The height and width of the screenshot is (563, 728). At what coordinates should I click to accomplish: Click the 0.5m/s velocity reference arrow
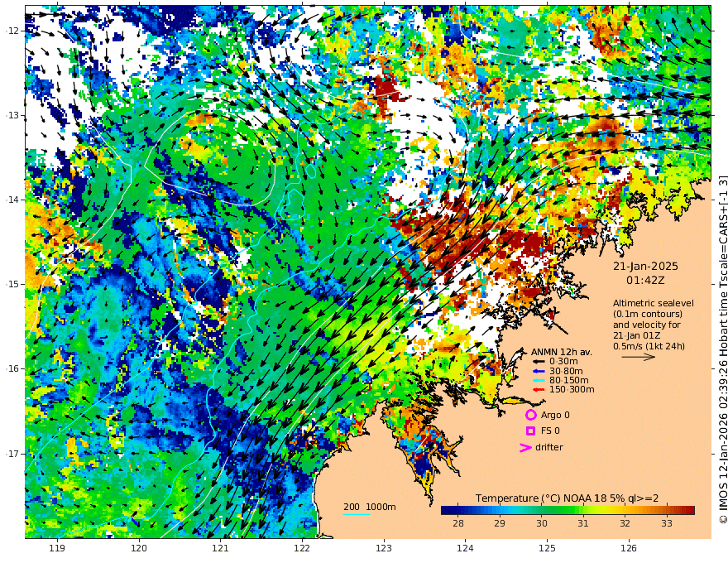coord(639,357)
